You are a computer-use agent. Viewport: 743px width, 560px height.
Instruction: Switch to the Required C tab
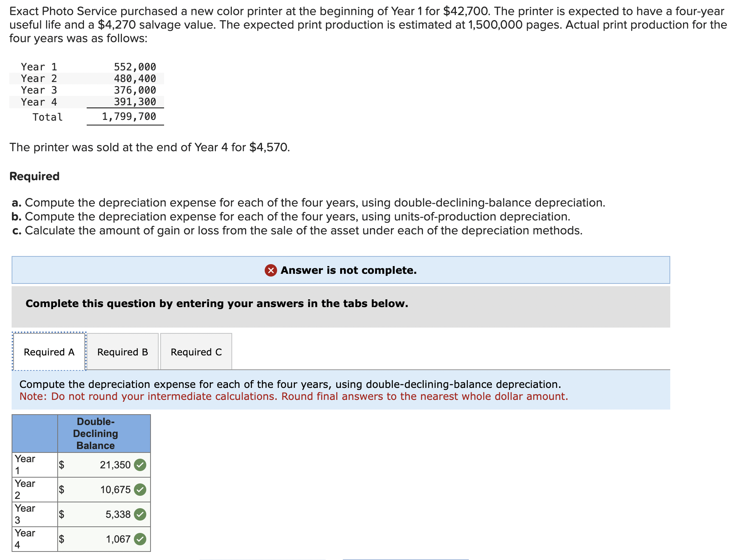pos(196,352)
